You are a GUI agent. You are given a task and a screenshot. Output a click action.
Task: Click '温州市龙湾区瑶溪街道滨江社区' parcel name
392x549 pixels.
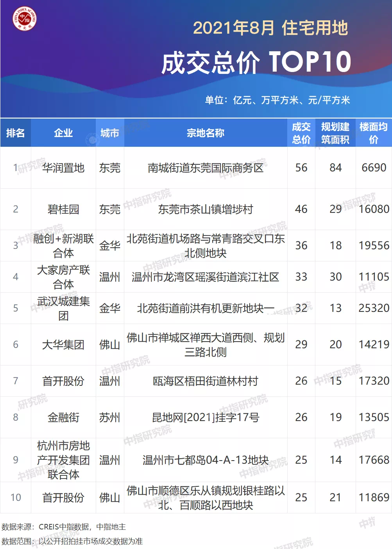[206, 277]
